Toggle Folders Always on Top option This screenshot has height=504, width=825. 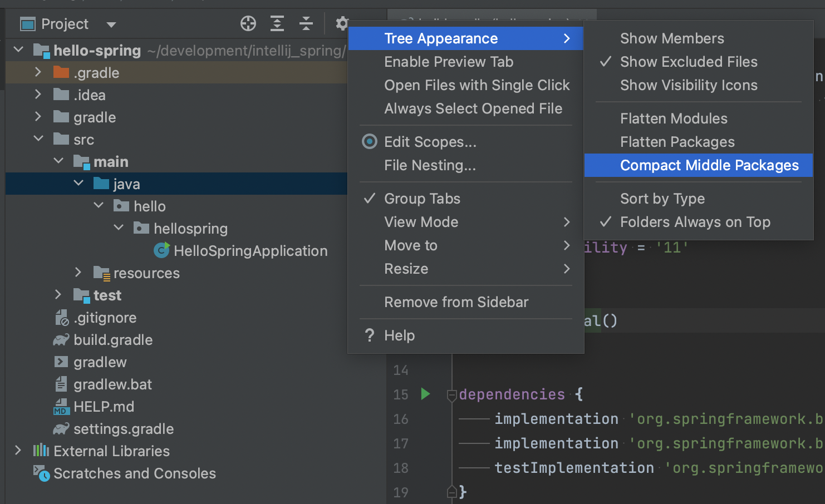695,222
